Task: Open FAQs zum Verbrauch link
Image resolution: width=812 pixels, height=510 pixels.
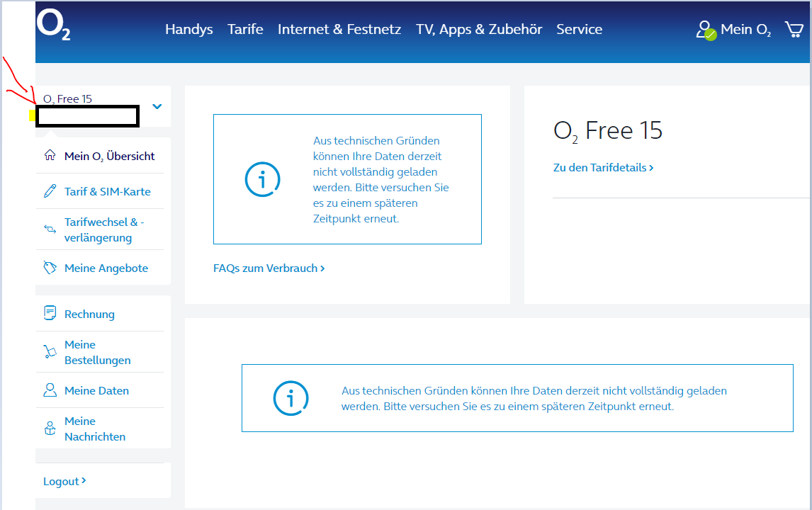Action: [269, 268]
